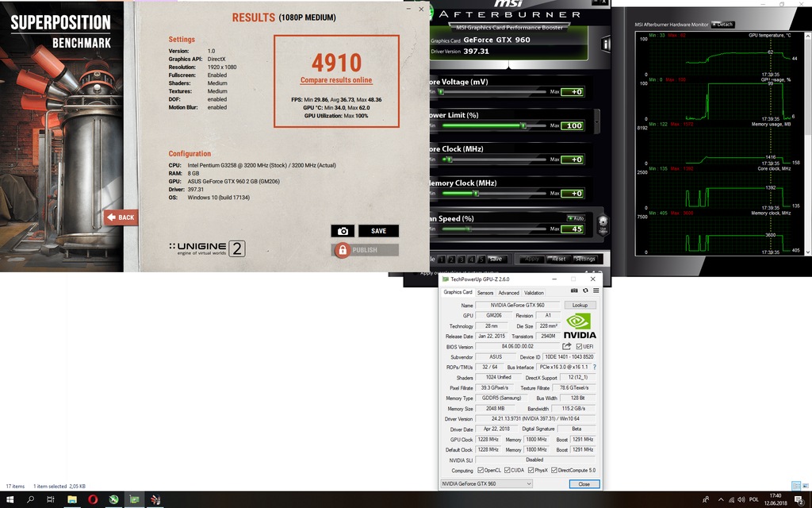
Task: Open Opera browser from the taskbar
Action: click(x=93, y=500)
